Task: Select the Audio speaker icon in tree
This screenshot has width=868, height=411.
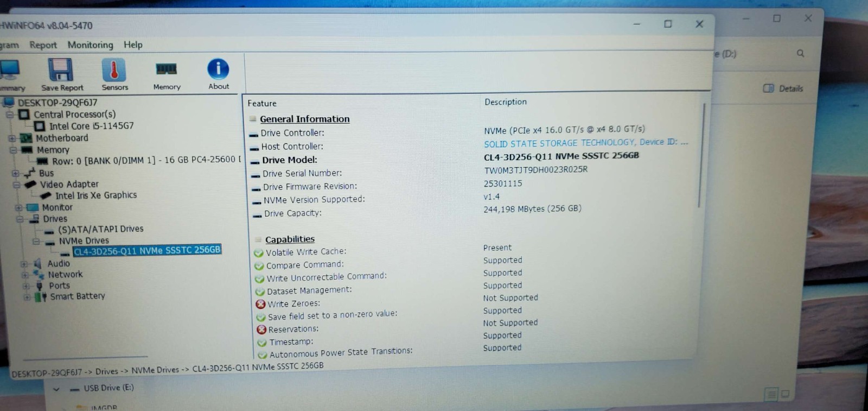Action: (37, 264)
